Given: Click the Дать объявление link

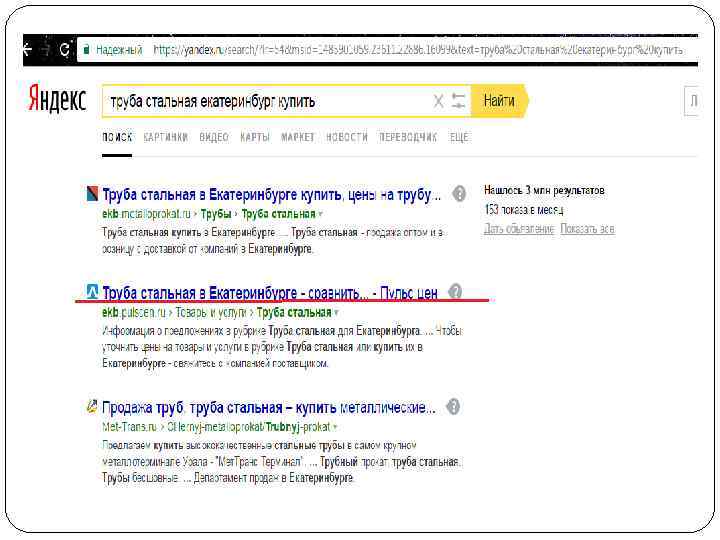Looking at the screenshot, I should point(519,229).
